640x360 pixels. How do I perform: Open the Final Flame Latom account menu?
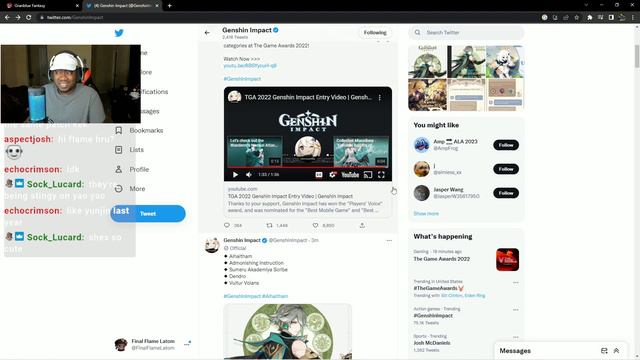[x=153, y=344]
